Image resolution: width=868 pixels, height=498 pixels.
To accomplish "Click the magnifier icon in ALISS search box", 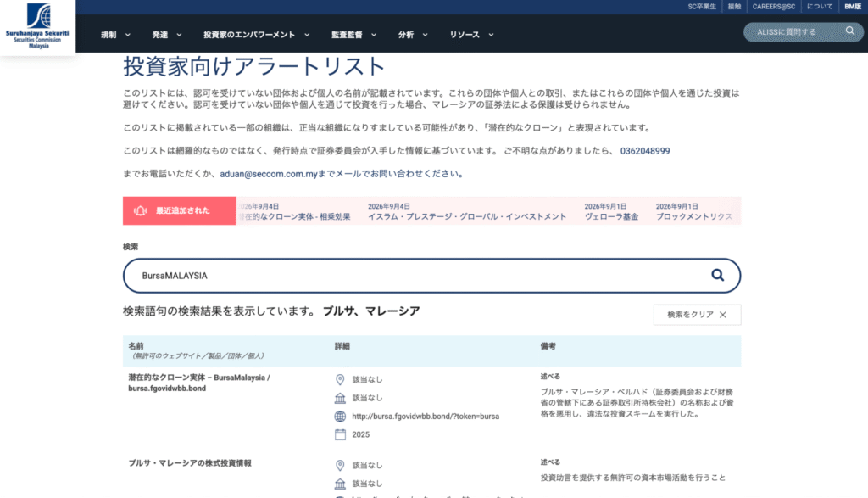I will (x=849, y=31).
